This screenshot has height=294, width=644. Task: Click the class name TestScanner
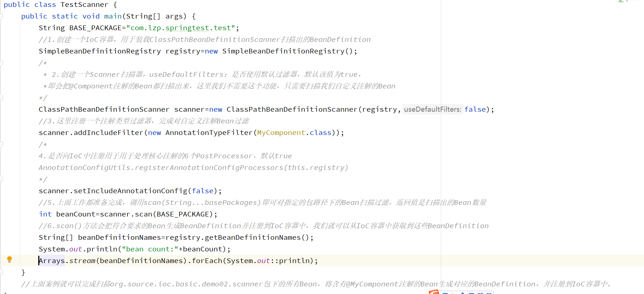[85, 5]
